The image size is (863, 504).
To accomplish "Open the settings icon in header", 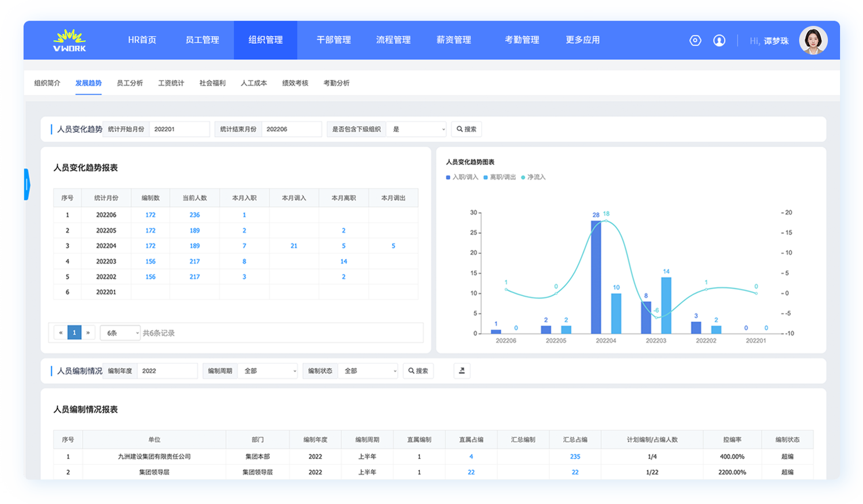I will point(695,40).
